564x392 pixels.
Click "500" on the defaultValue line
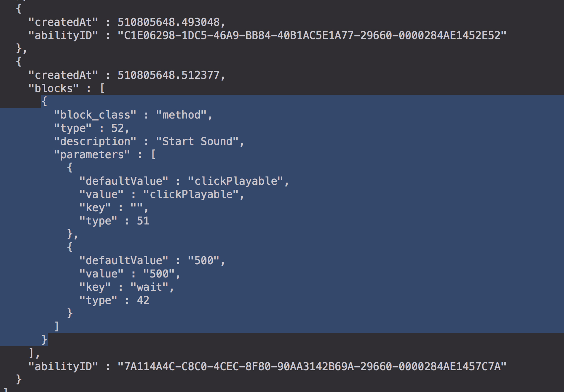click(x=203, y=261)
